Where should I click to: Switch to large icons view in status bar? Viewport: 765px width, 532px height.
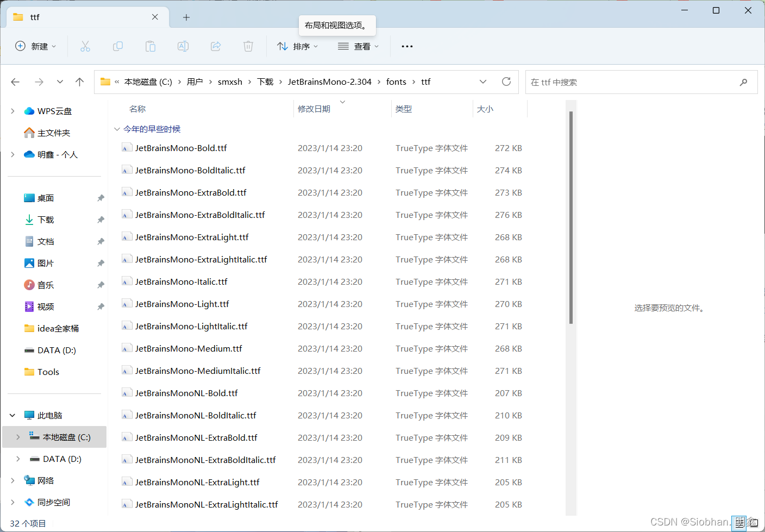753,524
